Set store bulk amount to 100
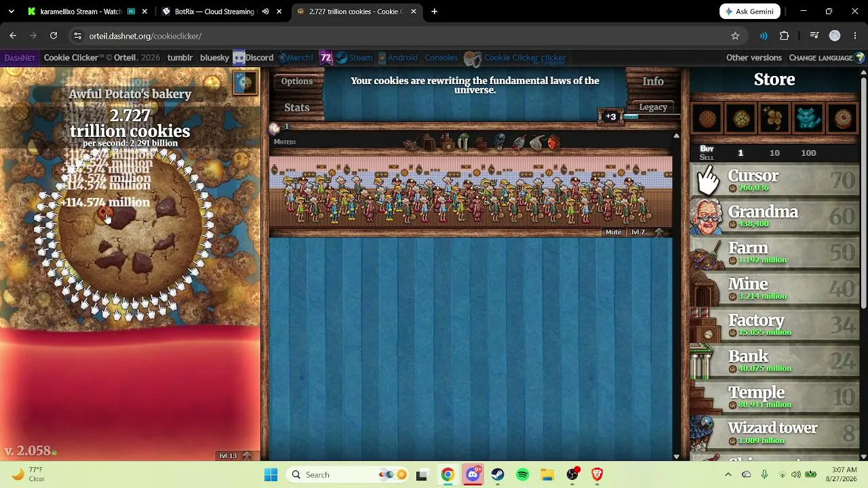This screenshot has width=868, height=488. pyautogui.click(x=808, y=153)
